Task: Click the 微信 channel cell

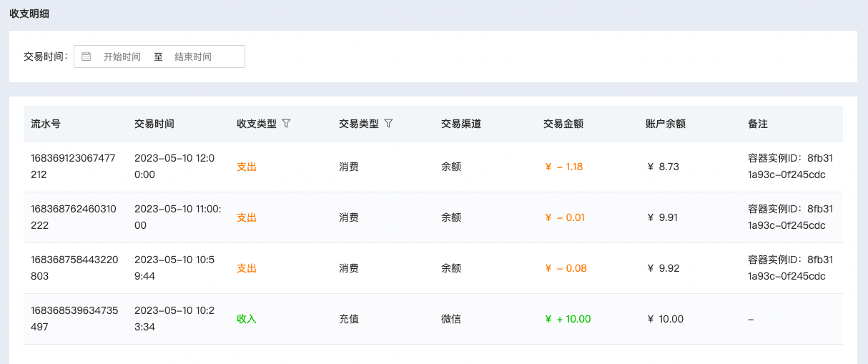Action: tap(451, 319)
